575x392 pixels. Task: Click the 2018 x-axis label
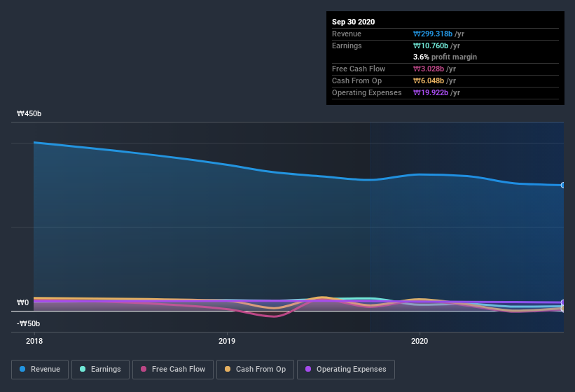34,341
